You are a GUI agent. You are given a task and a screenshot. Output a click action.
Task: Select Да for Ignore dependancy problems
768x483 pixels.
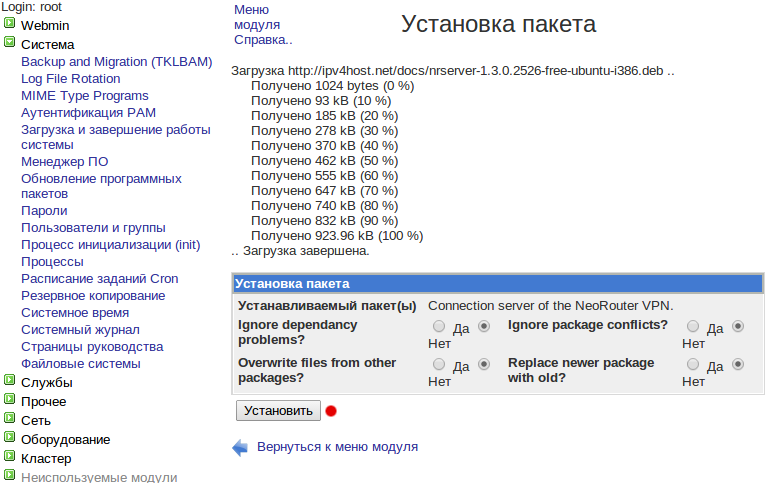coord(439,326)
